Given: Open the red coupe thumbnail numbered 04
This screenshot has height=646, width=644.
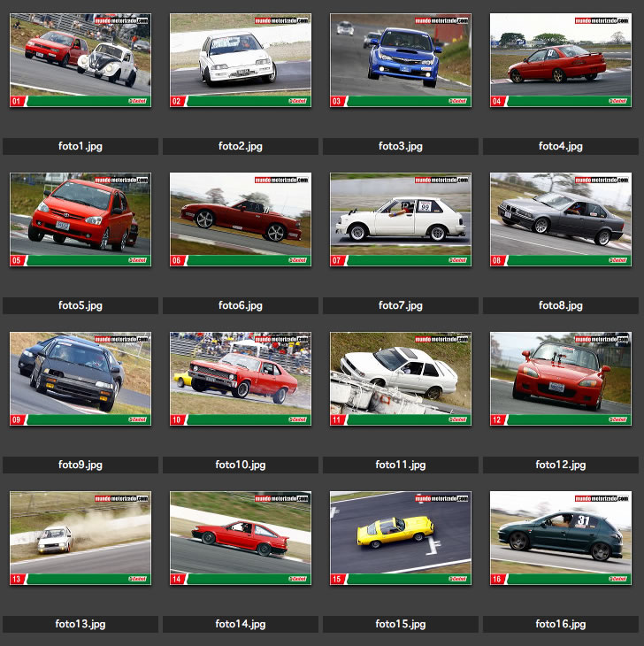Looking at the screenshot, I should click(561, 60).
